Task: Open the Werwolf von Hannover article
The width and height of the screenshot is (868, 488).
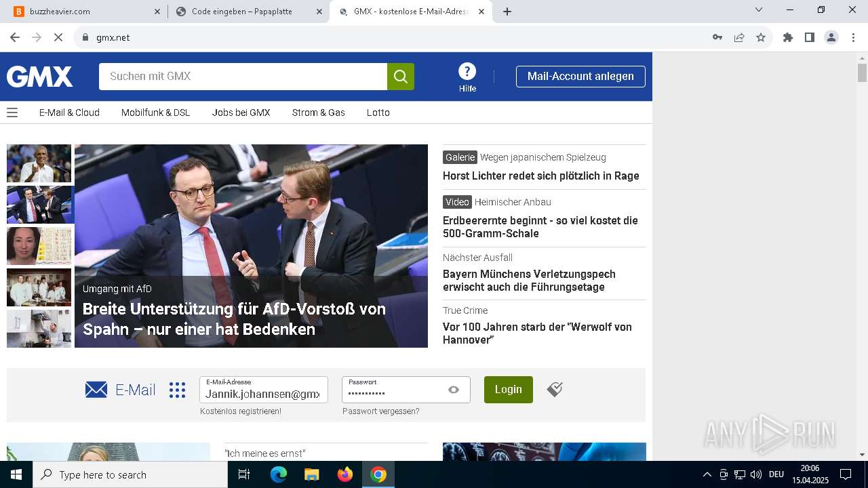Action: click(537, 333)
